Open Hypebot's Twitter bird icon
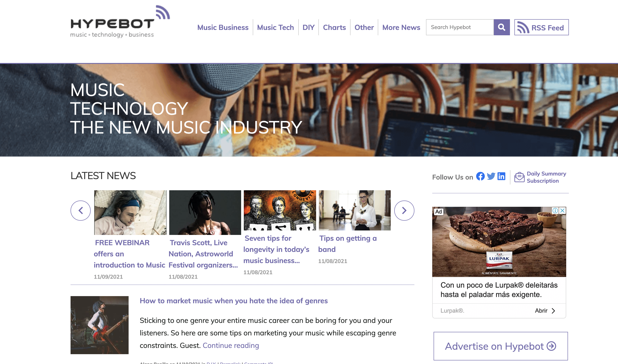This screenshot has width=618, height=364. click(491, 176)
